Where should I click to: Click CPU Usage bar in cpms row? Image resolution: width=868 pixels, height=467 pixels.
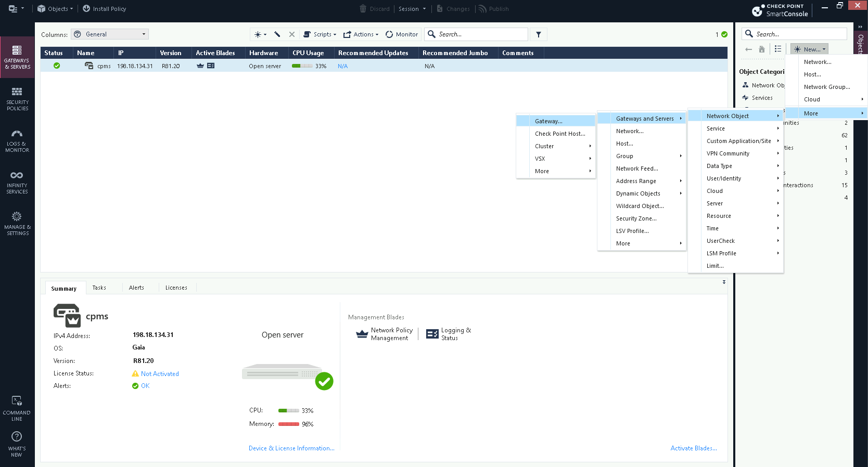(302, 66)
